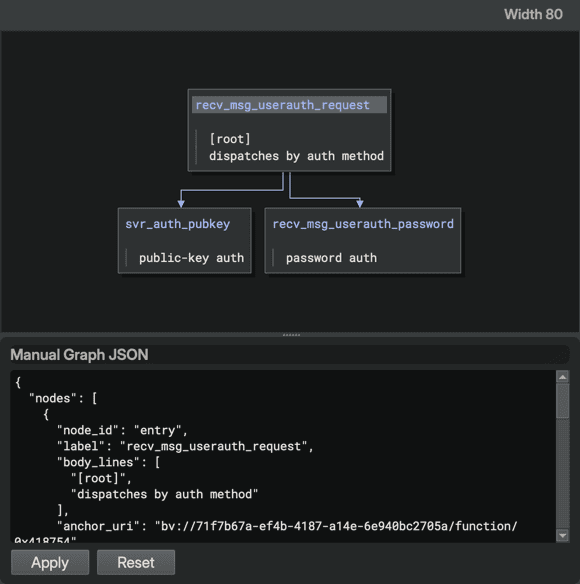The image size is (580, 584).
Task: Click the "anchor_uri" line in JSON editor
Action: [287, 526]
